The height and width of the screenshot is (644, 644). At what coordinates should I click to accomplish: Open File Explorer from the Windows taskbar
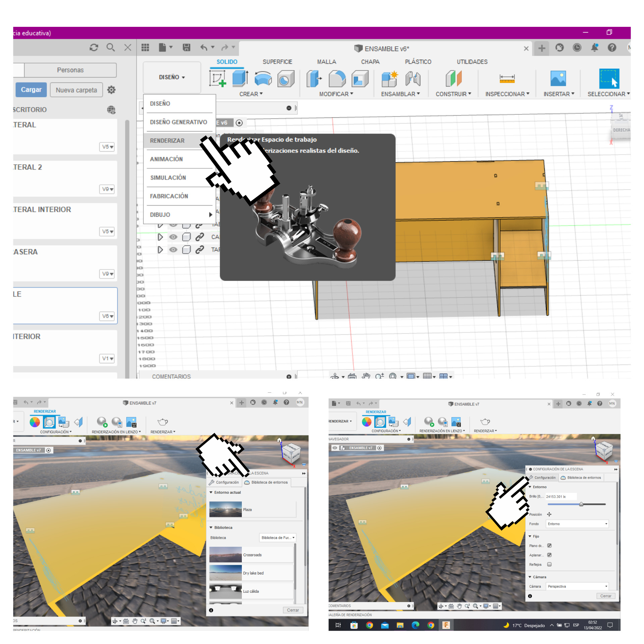[x=400, y=625]
